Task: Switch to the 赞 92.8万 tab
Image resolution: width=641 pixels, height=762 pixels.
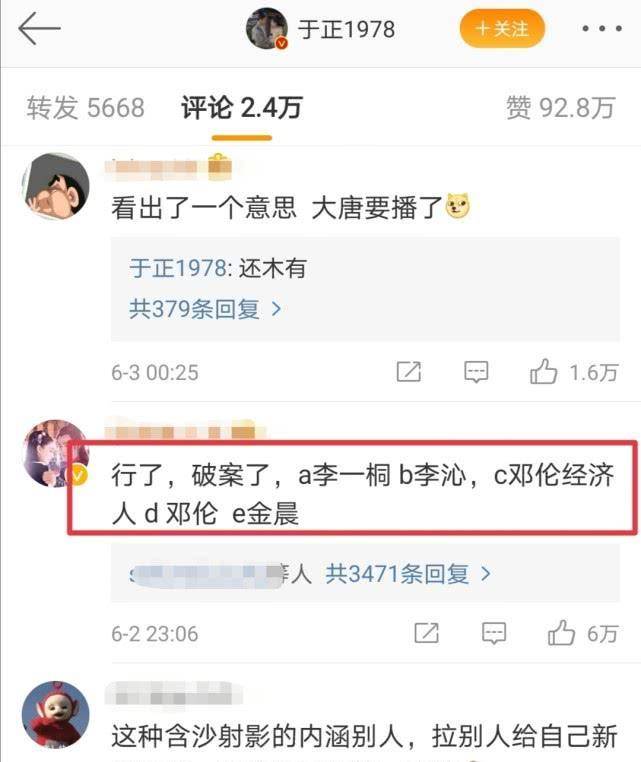Action: pyautogui.click(x=560, y=107)
